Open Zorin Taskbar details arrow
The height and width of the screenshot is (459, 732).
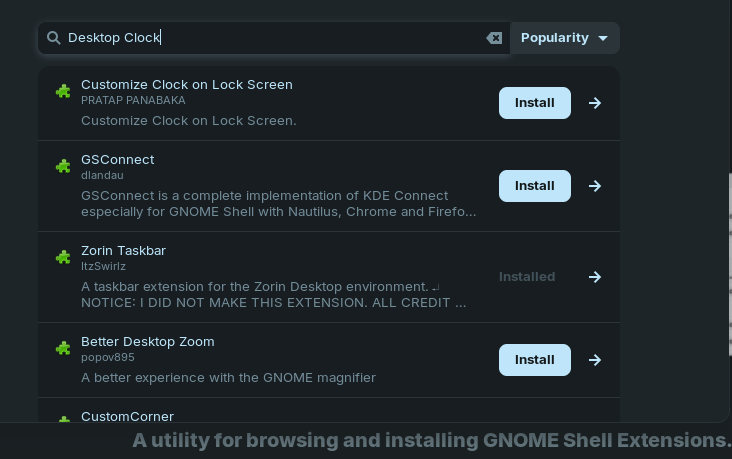(x=595, y=277)
